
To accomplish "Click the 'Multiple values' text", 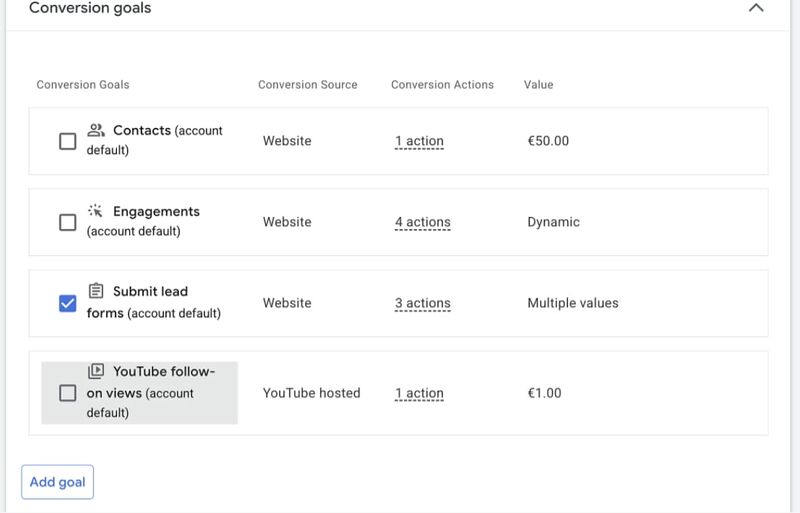I will pyautogui.click(x=573, y=303).
